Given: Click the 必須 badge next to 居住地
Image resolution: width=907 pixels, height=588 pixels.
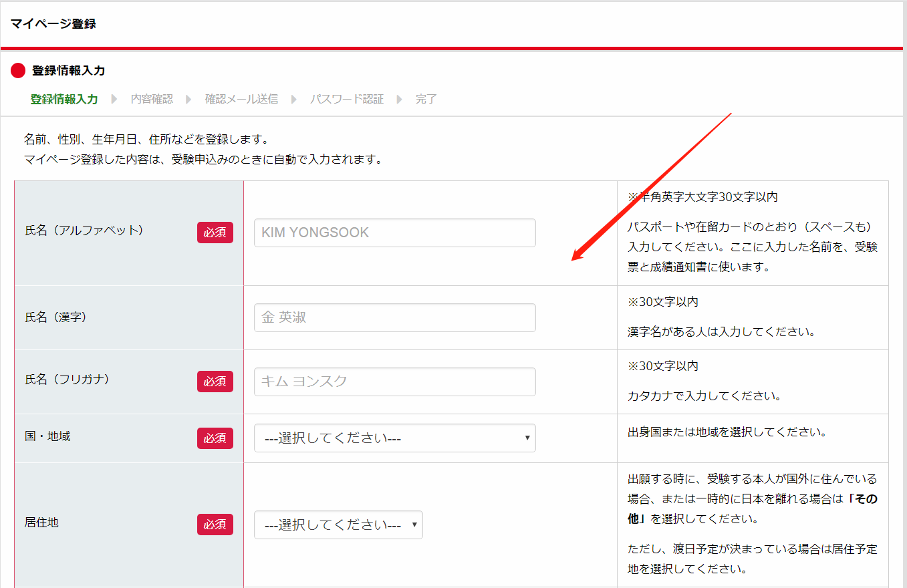Looking at the screenshot, I should (215, 525).
